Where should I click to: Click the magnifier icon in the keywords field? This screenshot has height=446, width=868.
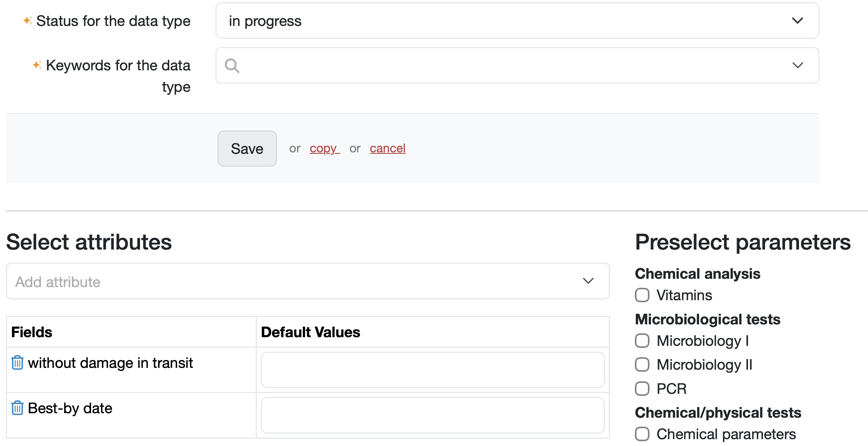[x=232, y=66]
